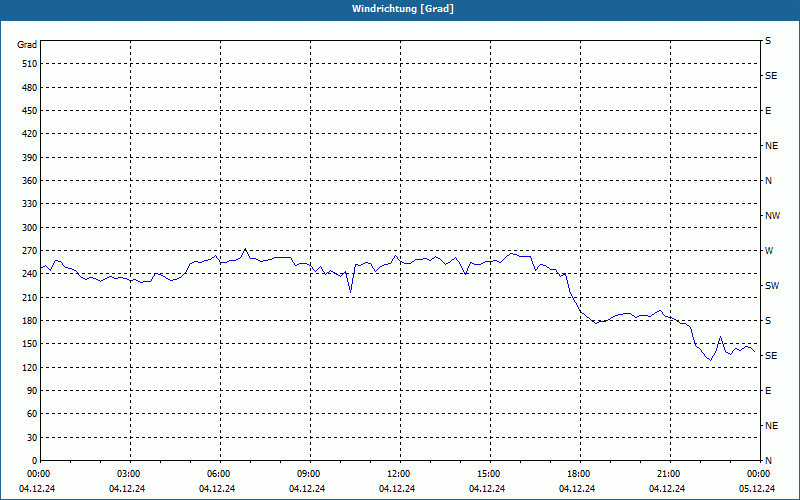Screen dimensions: 800x500
Task: Click the "120" y-axis value
Action: [30, 368]
